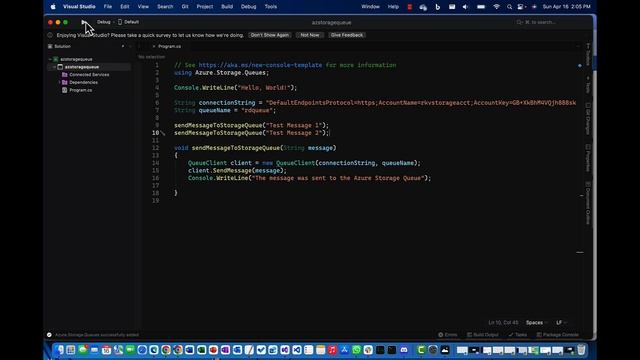The width and height of the screenshot is (640, 360).
Task: Click the volume icon in menu bar
Action: [x=465, y=7]
